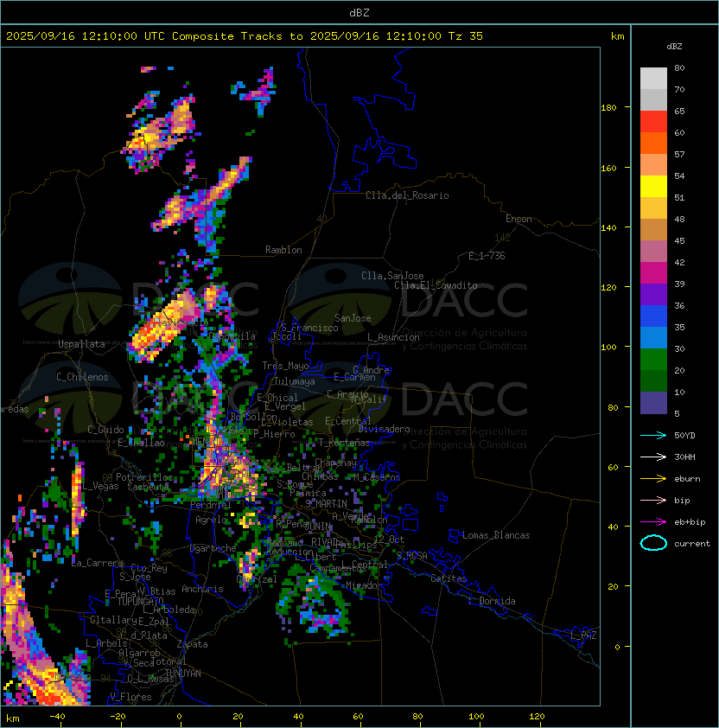Click the magenta eb+bip arrow in legend
Screen dimensions: 719x728
pos(653,522)
